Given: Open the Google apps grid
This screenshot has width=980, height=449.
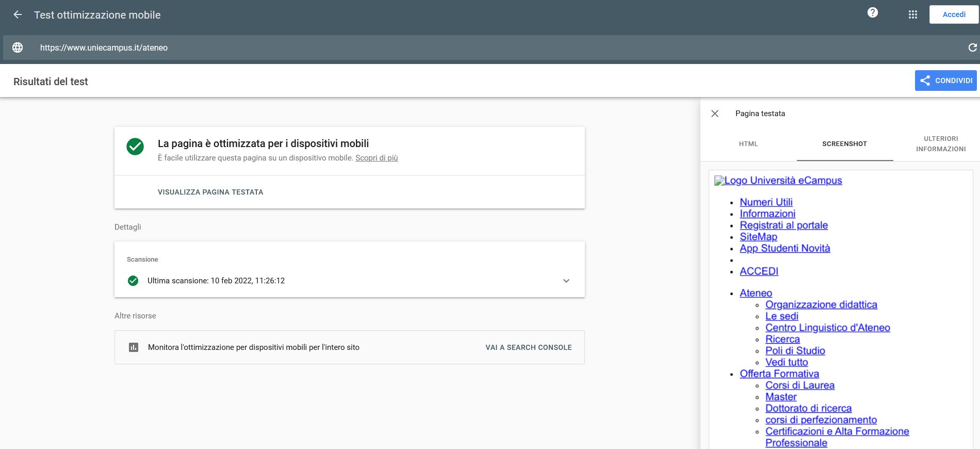Looking at the screenshot, I should pos(912,15).
